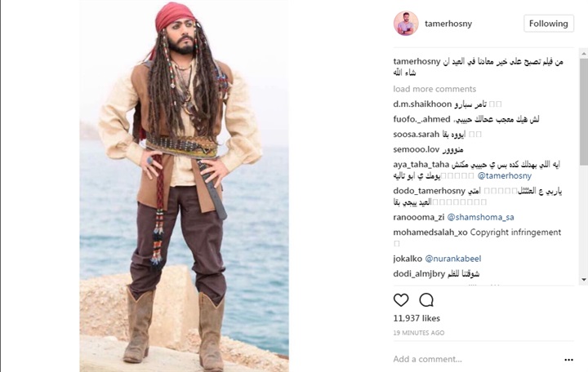The height and width of the screenshot is (372, 588).
Task: Open the @nurankabeel mention
Action: (452, 259)
